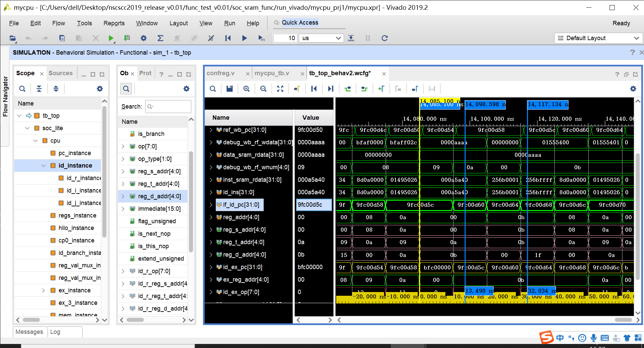Click the Restart simulation icon in main toolbar
644x348 pixels.
click(228, 38)
